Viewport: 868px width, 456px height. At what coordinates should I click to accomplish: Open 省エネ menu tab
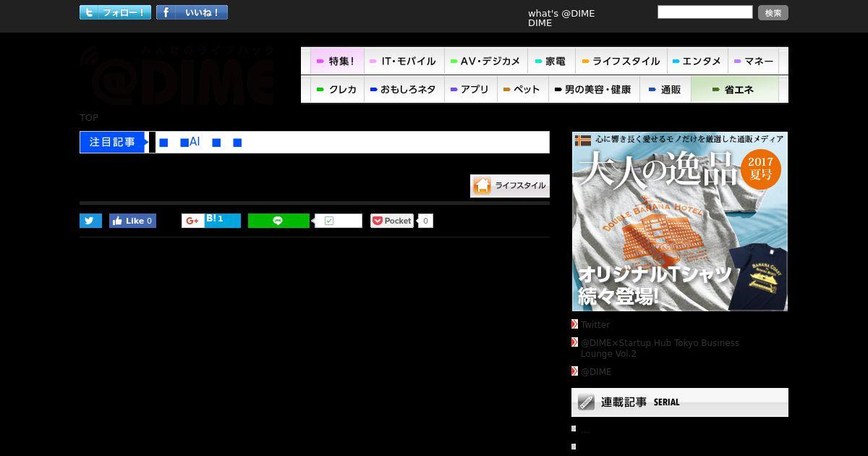pos(735,90)
